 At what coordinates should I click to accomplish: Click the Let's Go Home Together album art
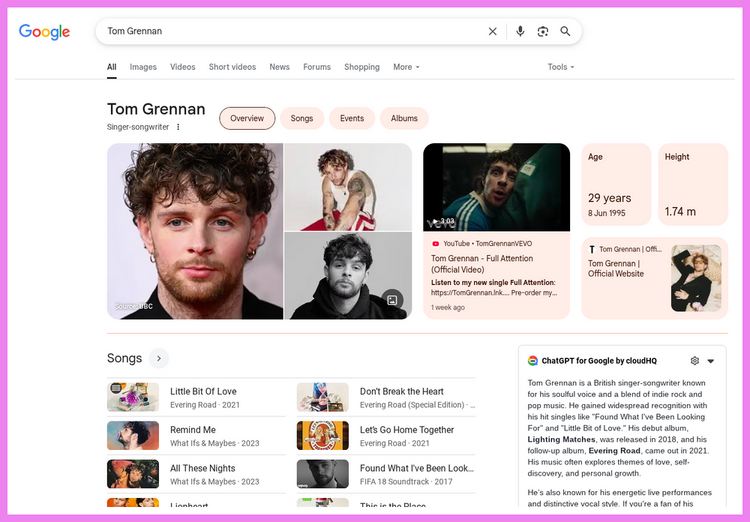click(322, 435)
